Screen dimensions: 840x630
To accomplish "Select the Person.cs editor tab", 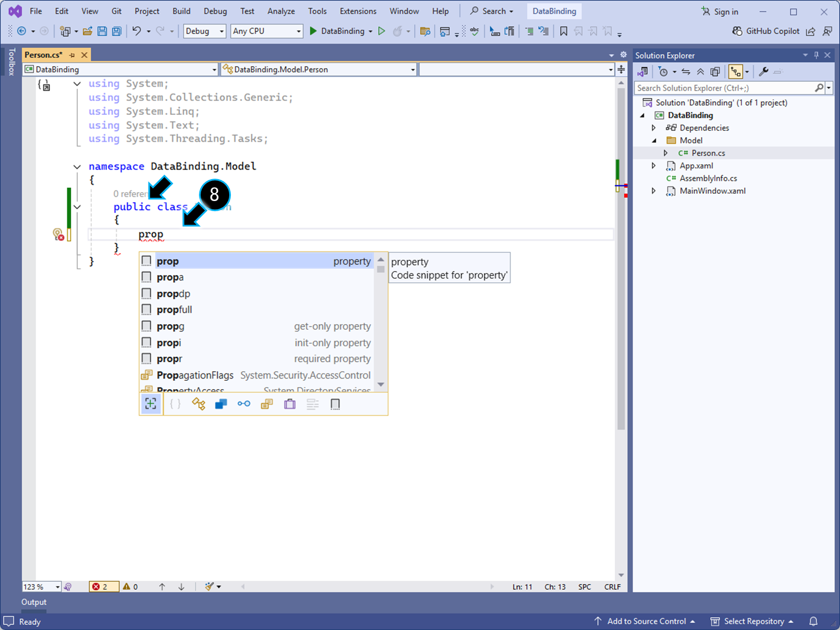I will point(44,55).
